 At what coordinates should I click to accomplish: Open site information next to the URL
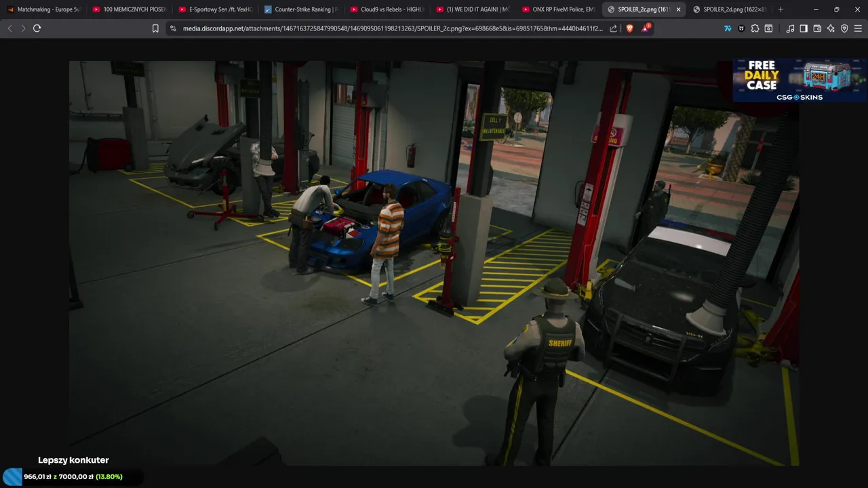click(x=173, y=28)
